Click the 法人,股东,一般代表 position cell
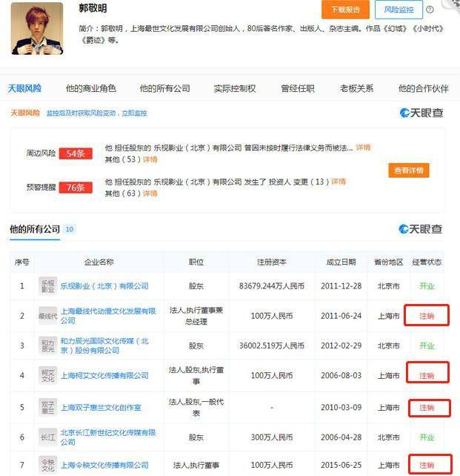The image size is (460, 476). [196, 407]
